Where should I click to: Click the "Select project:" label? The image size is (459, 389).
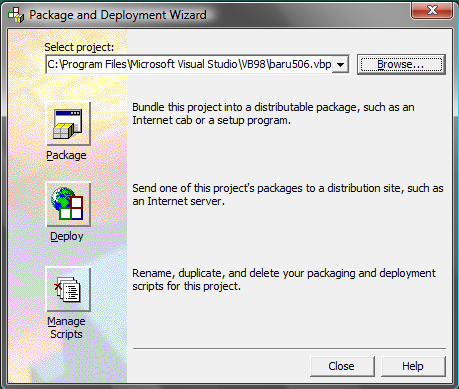79,47
